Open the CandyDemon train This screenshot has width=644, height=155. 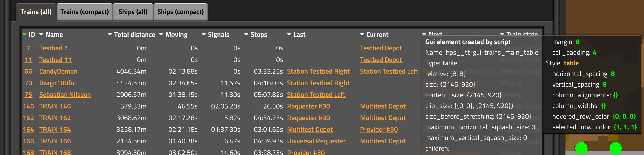coord(58,71)
